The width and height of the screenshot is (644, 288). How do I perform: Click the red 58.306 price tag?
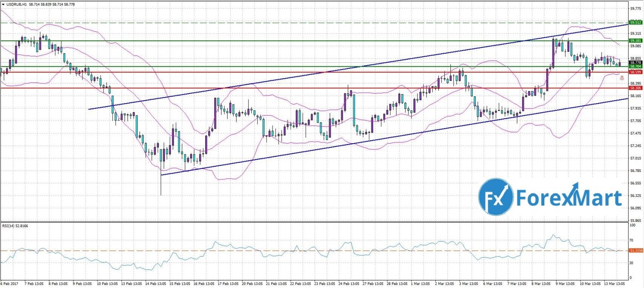pyautogui.click(x=635, y=88)
